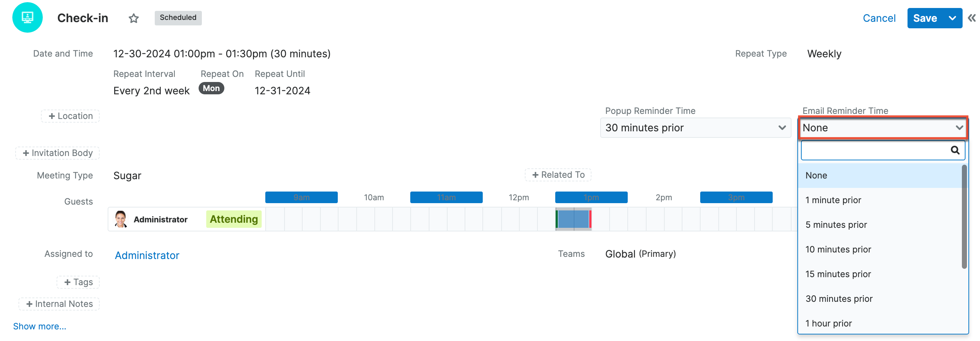Click the dropdown list scrollbar
The width and height of the screenshot is (980, 341).
[964, 217]
